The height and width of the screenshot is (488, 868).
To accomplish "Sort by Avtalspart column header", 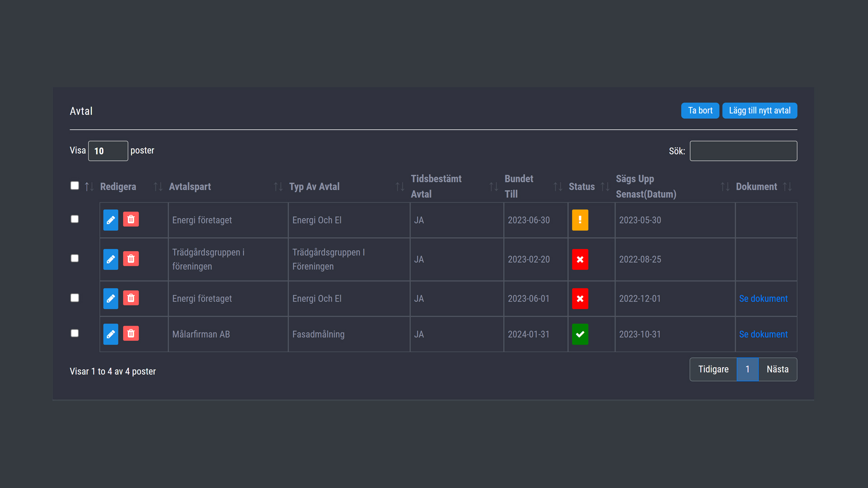I will point(190,187).
